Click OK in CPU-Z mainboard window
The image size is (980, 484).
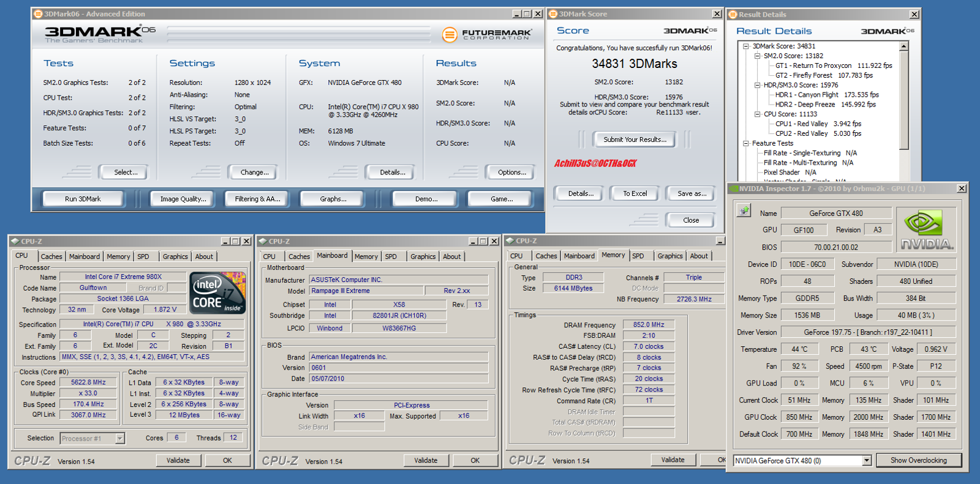(475, 460)
